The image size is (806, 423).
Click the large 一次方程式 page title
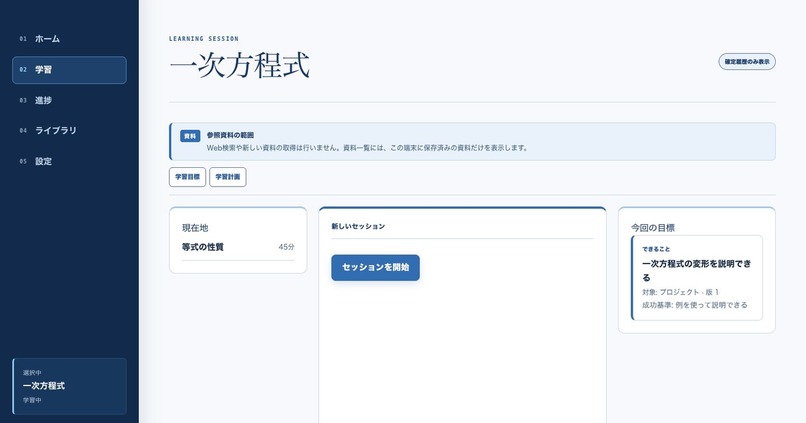click(240, 66)
